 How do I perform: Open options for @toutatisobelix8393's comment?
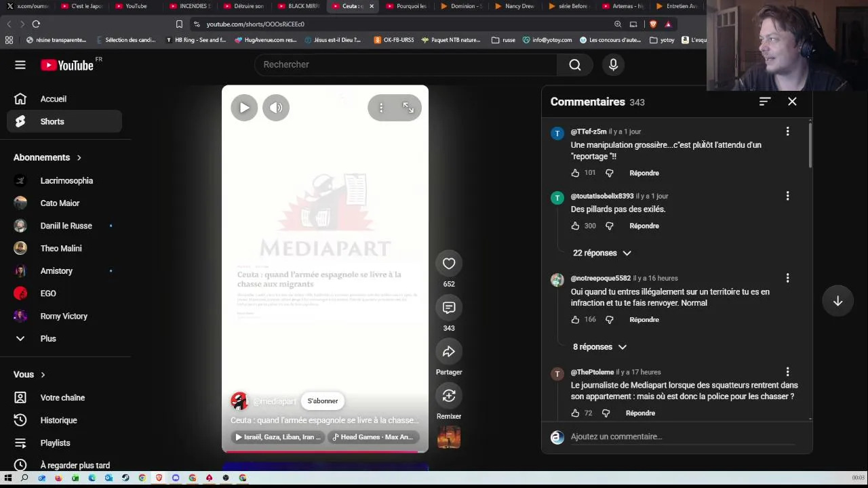pyautogui.click(x=787, y=196)
